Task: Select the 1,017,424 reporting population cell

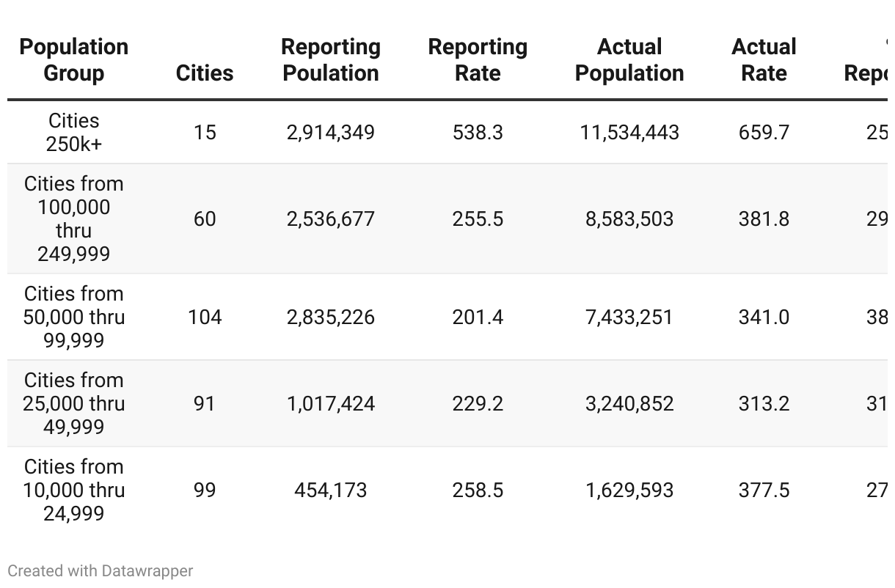Action: coord(331,404)
